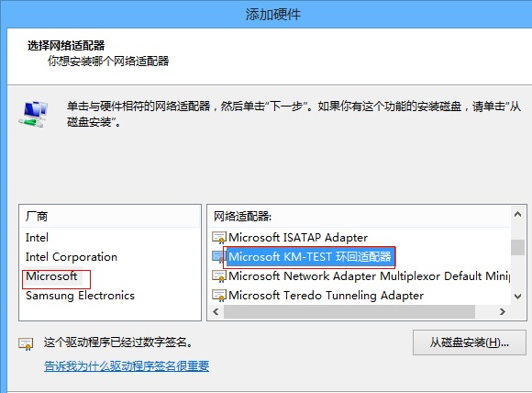Select Microsoft Network Adapter Multiplexor entry
The image size is (532, 393).
369,276
